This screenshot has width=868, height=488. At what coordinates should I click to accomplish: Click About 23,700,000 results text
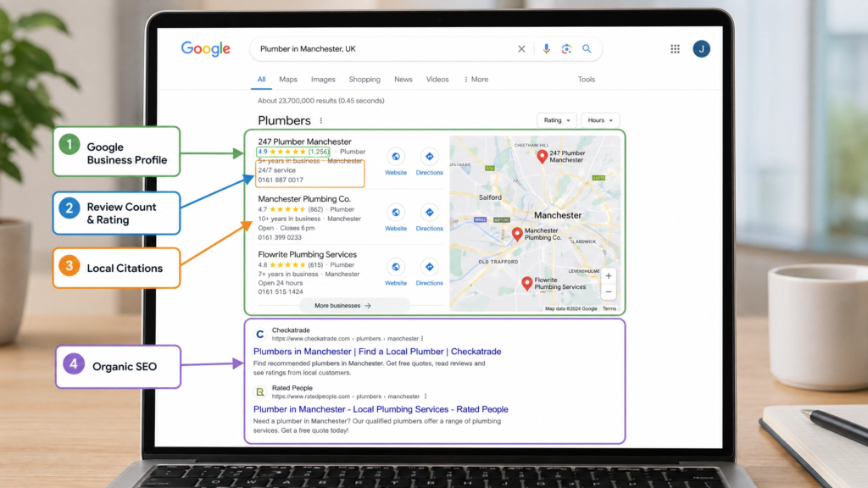[x=320, y=101]
